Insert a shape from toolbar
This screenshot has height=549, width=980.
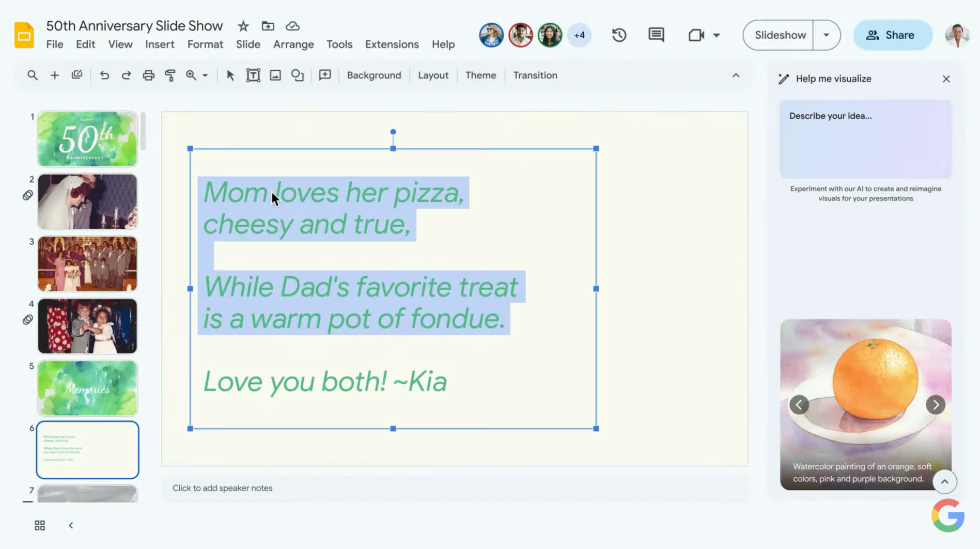298,75
